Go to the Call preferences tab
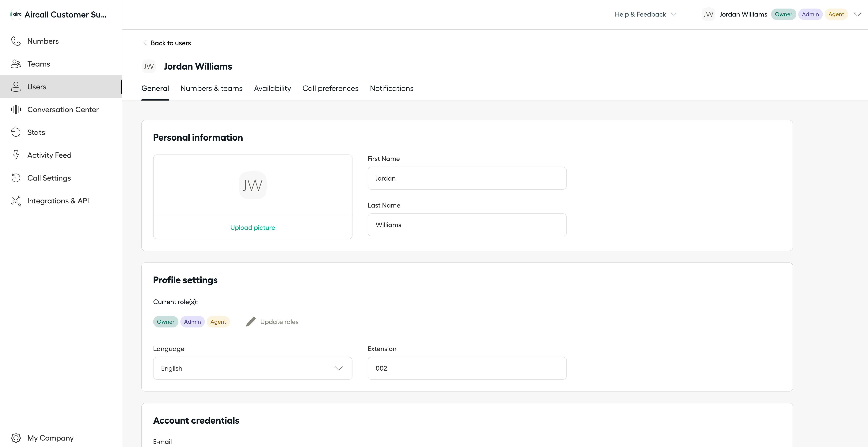Screen dimensions: 868x447 [330, 88]
